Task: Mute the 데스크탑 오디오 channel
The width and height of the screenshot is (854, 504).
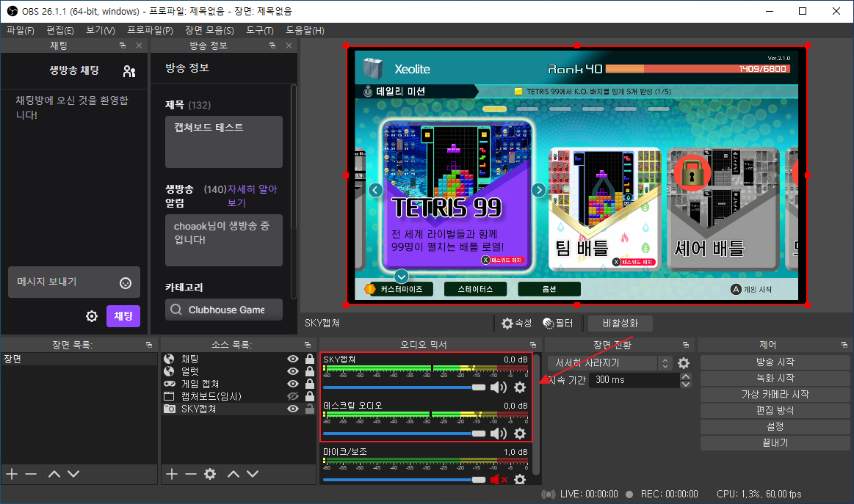Action: click(499, 434)
